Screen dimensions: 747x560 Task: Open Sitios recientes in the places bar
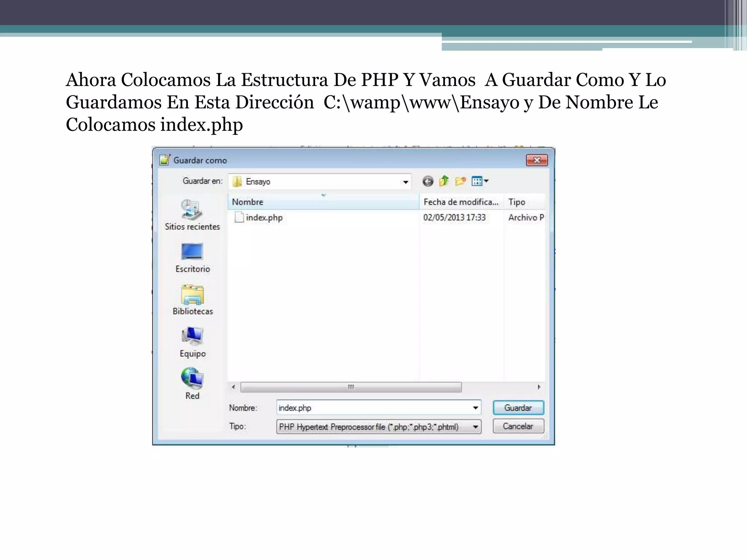click(192, 215)
